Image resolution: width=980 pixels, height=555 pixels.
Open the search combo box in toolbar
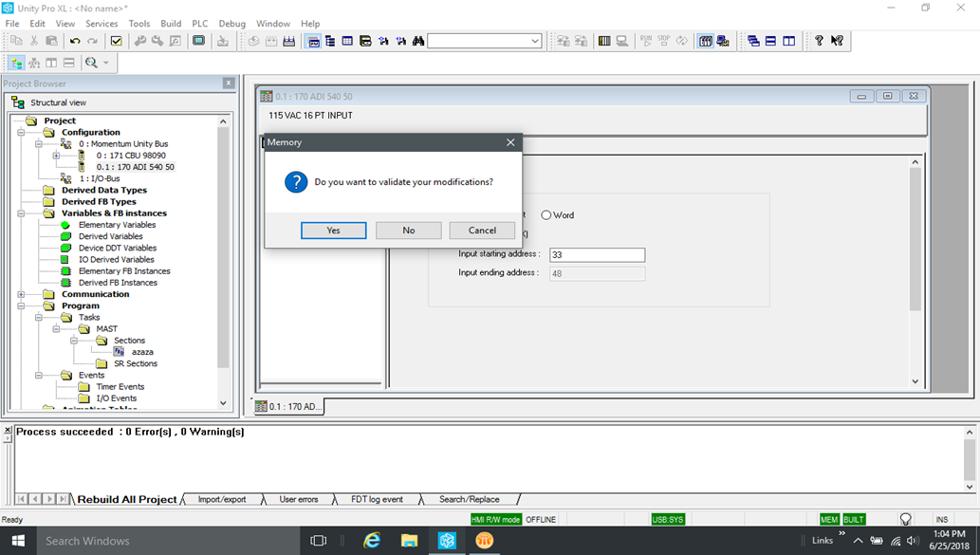click(x=485, y=41)
